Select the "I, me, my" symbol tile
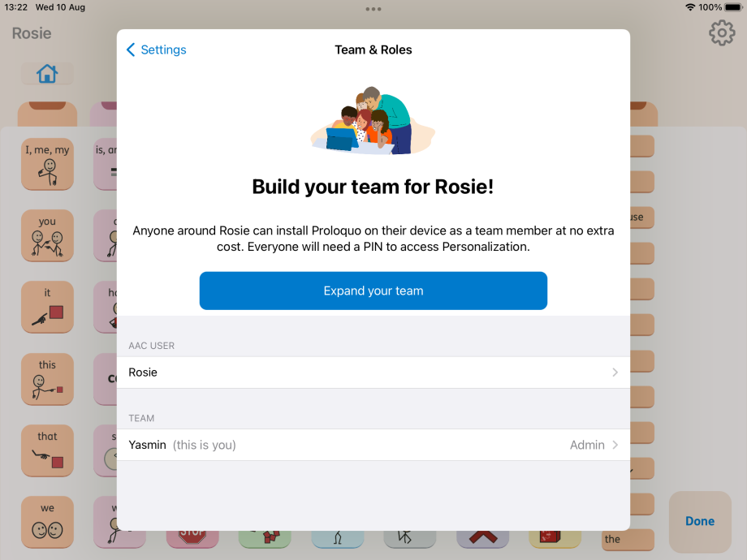Screen dimensions: 747x560 (x=47, y=164)
